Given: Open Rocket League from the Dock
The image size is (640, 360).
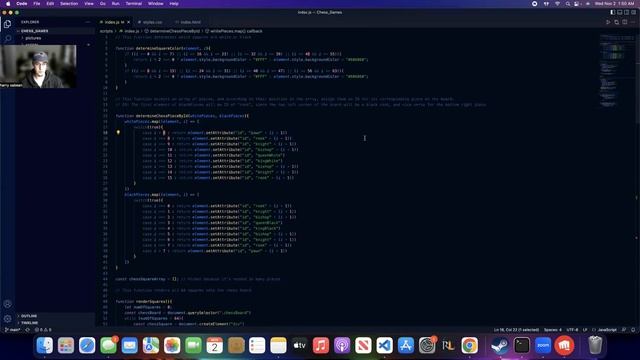Looking at the screenshot, I should 448,346.
